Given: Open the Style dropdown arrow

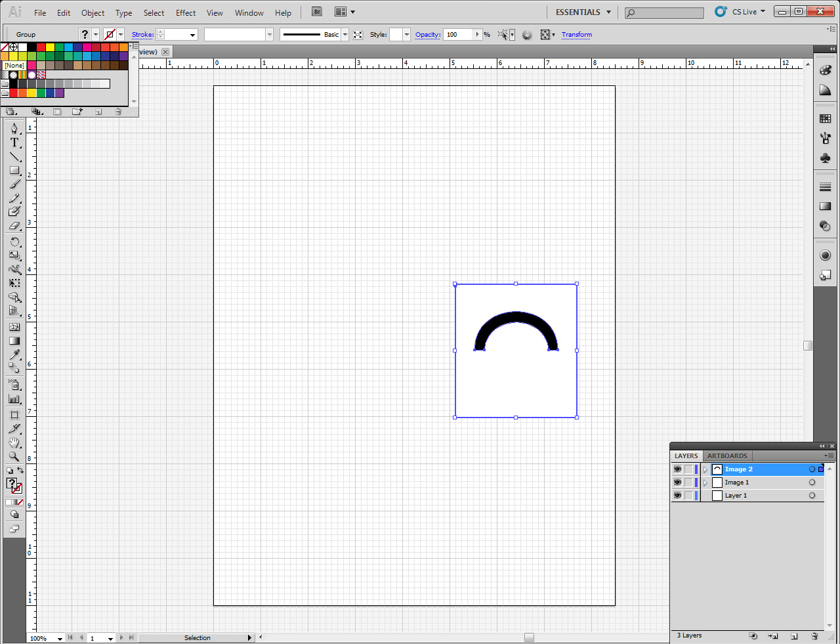Looking at the screenshot, I should (x=407, y=35).
